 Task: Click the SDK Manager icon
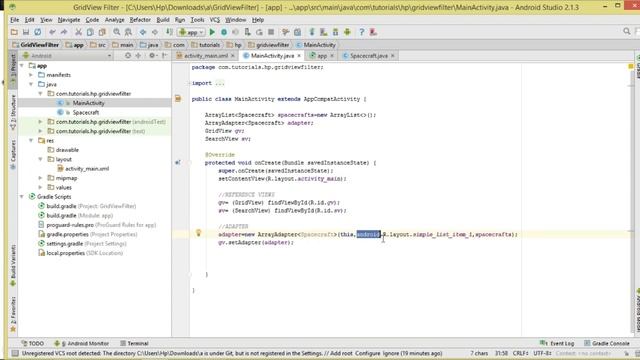point(336,32)
